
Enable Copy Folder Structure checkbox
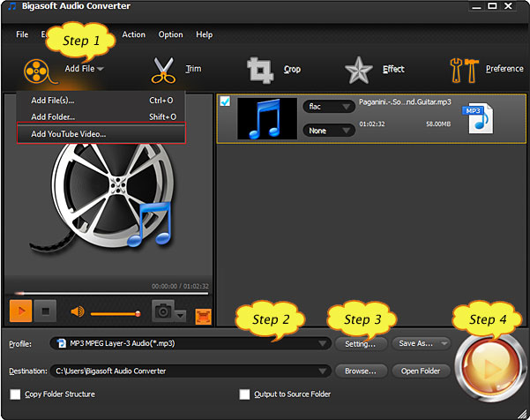pos(15,394)
